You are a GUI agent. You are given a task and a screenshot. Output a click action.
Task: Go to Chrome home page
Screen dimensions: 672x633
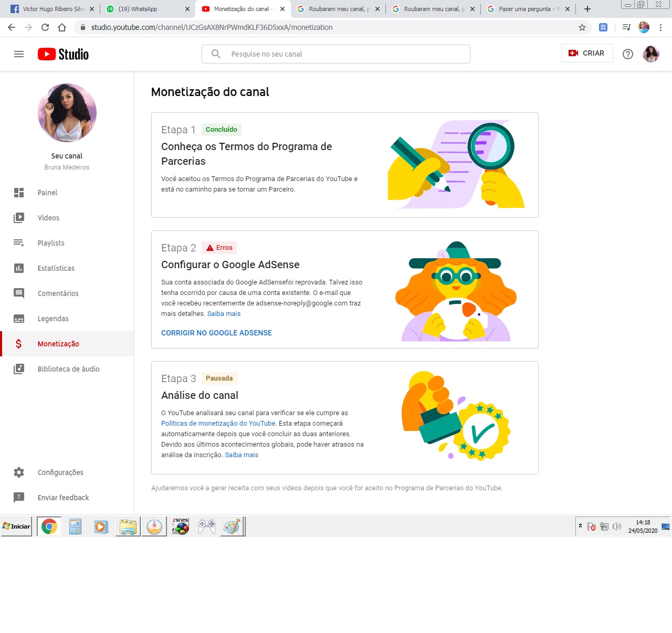click(x=62, y=27)
